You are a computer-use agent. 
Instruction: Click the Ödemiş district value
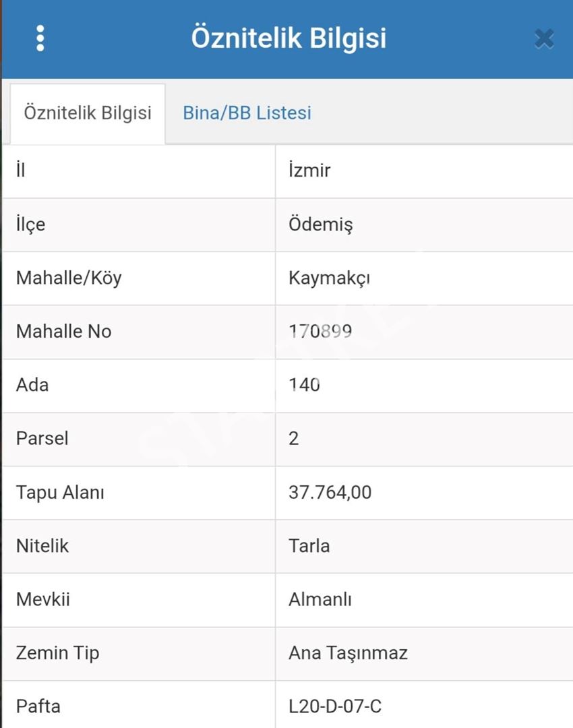(x=320, y=224)
